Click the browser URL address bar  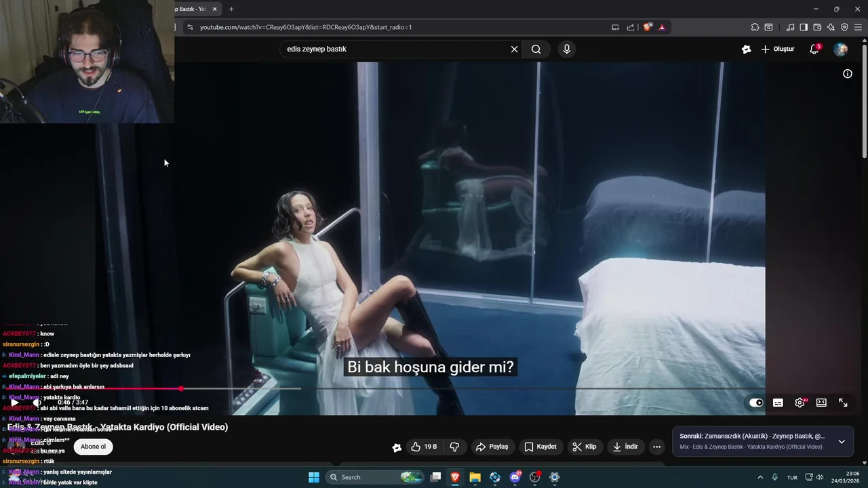400,27
